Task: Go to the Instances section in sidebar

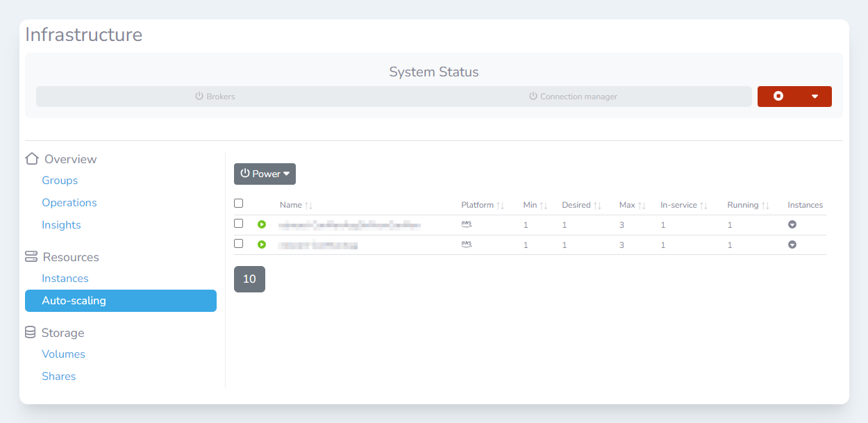Action: (65, 279)
